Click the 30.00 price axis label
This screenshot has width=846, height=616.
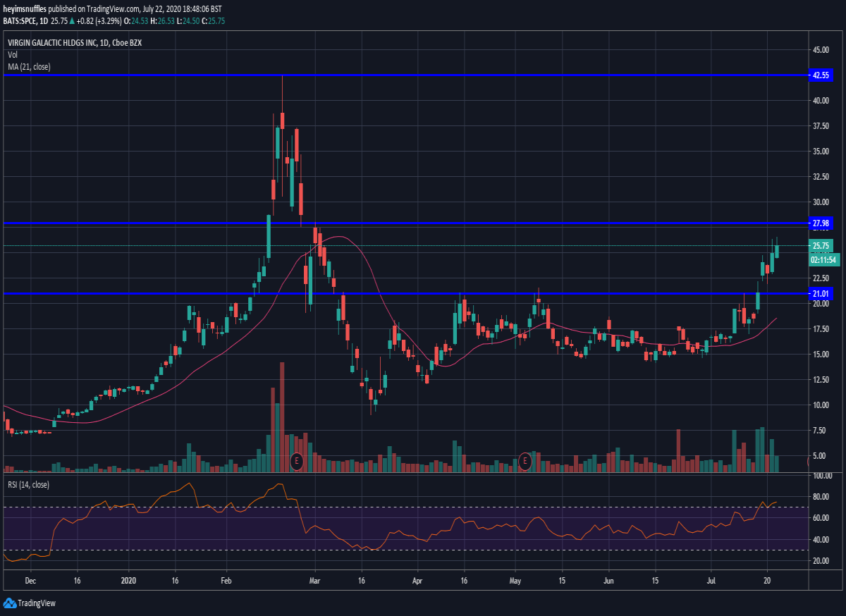tap(820, 202)
